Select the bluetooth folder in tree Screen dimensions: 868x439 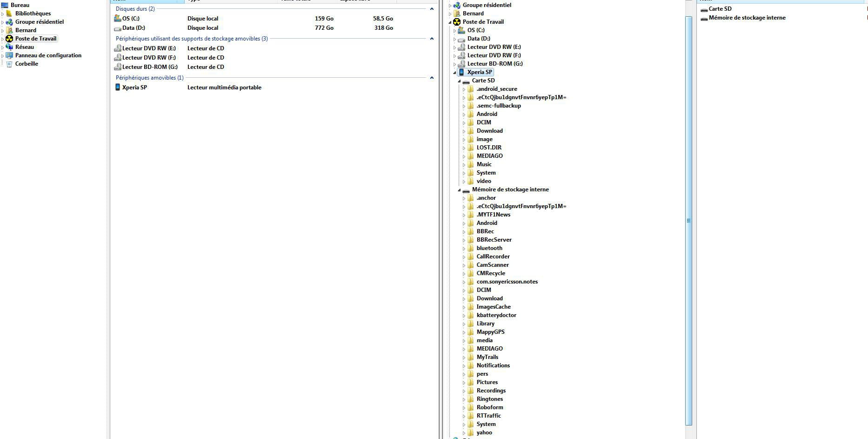tap(489, 248)
